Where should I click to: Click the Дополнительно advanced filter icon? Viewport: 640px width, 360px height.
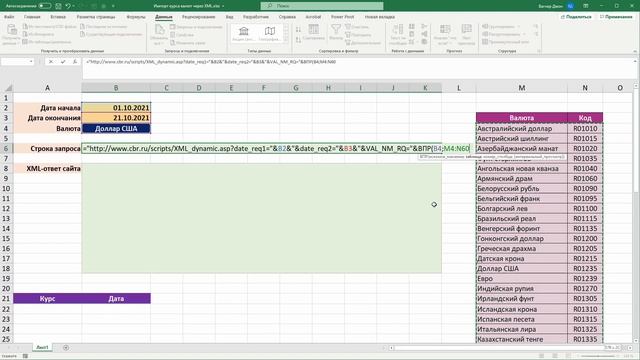[x=348, y=42]
